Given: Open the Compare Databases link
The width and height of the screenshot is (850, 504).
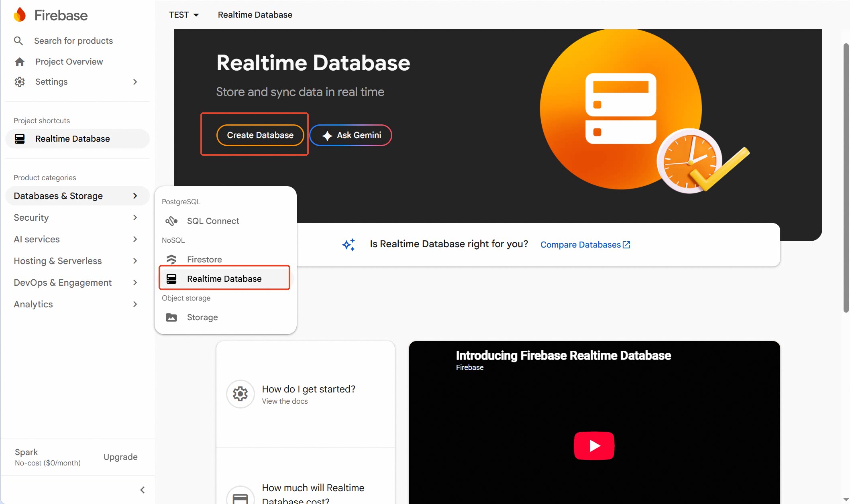Looking at the screenshot, I should [585, 245].
